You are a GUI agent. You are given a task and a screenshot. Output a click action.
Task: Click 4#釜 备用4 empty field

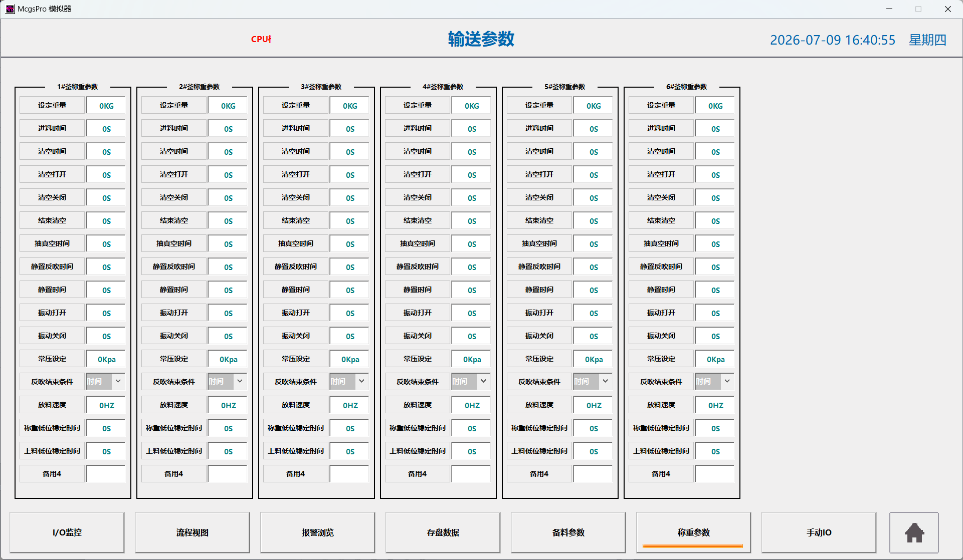click(471, 474)
